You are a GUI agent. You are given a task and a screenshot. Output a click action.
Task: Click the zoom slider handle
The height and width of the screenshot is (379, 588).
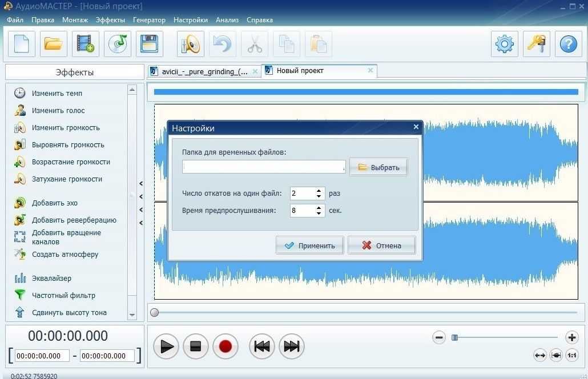tap(454, 337)
